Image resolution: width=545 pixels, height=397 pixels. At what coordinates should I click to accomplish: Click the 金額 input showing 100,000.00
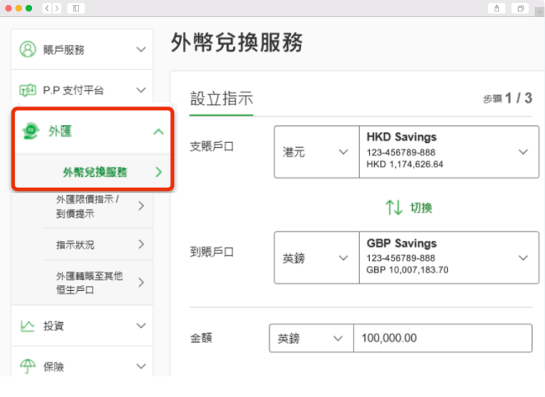tap(443, 338)
